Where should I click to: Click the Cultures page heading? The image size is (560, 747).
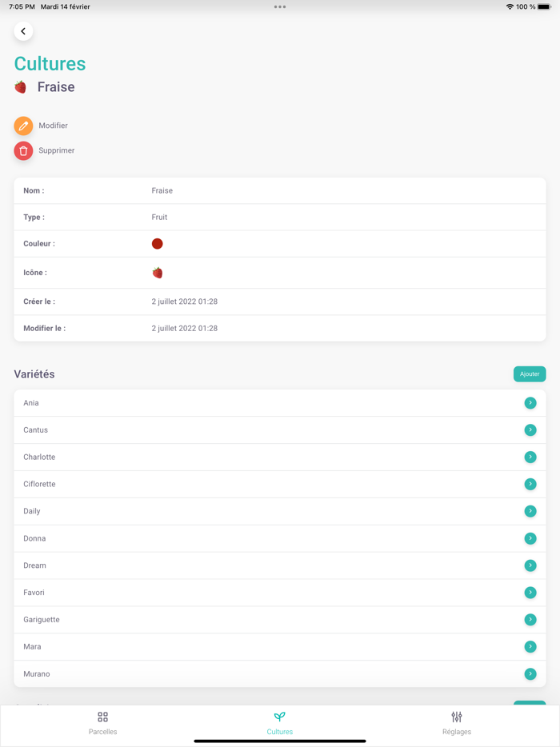tap(50, 64)
